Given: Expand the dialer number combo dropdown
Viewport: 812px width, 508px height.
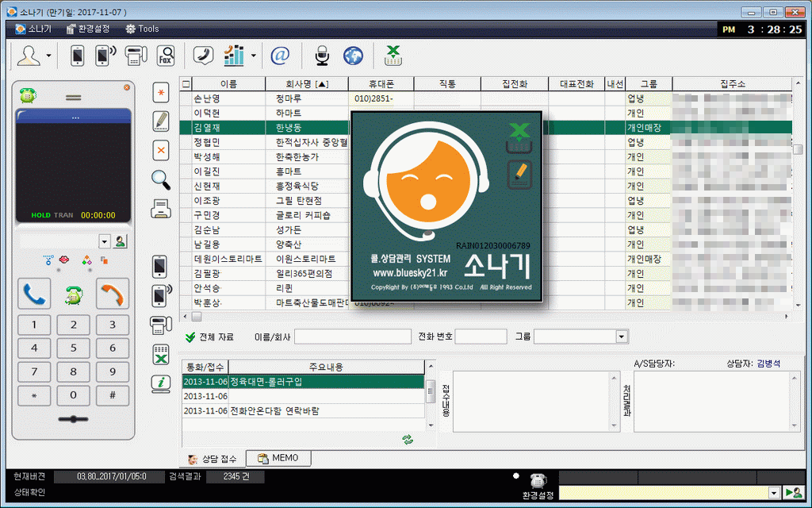Looking at the screenshot, I should pyautogui.click(x=105, y=241).
